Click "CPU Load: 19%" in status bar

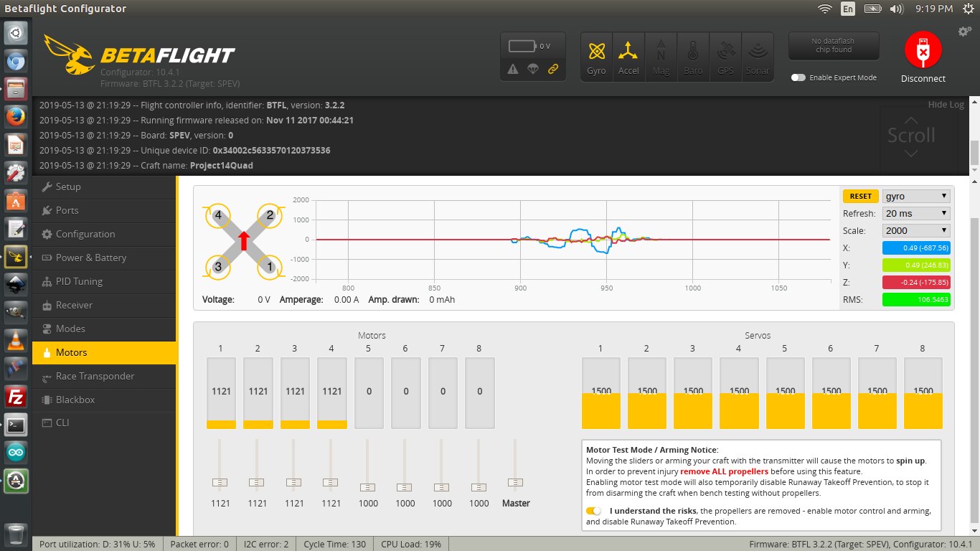point(411,544)
